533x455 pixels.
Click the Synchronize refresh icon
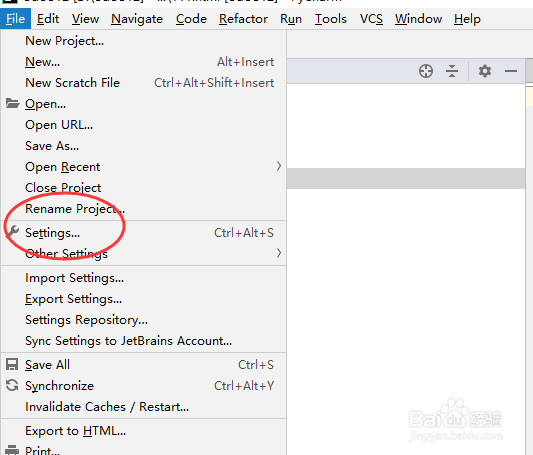click(x=12, y=385)
